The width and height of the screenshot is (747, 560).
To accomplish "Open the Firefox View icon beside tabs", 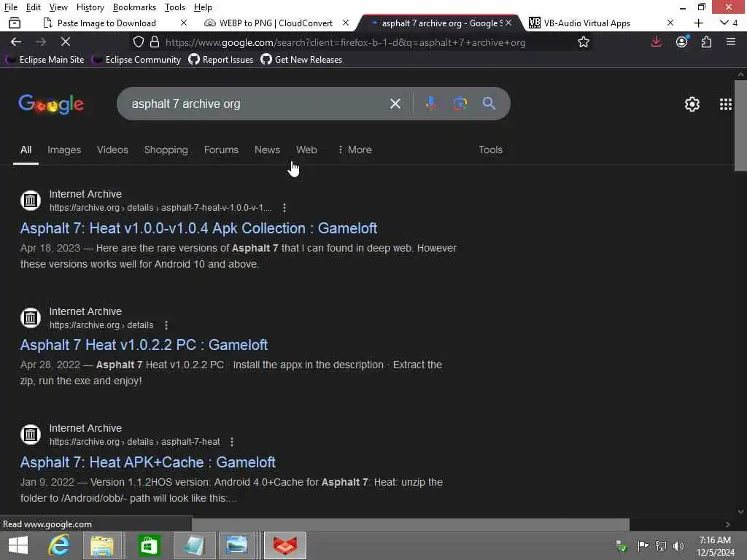I will coord(15,23).
